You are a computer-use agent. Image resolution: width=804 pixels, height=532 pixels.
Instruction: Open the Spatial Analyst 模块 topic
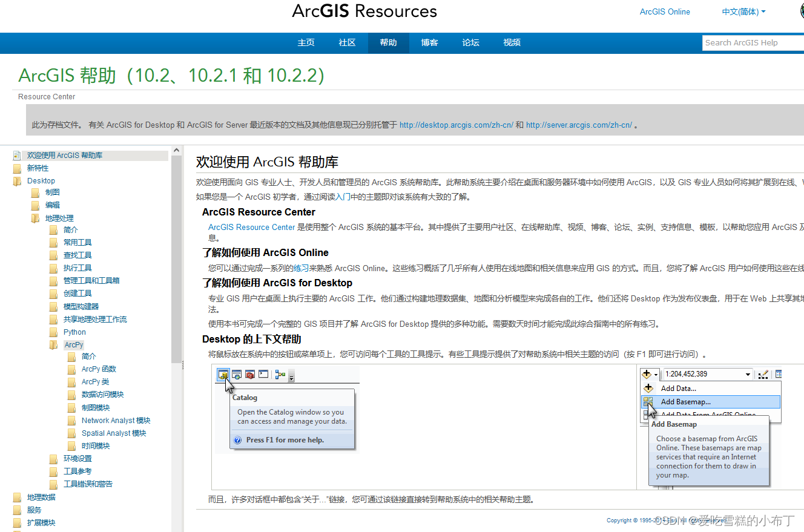pyautogui.click(x=114, y=433)
